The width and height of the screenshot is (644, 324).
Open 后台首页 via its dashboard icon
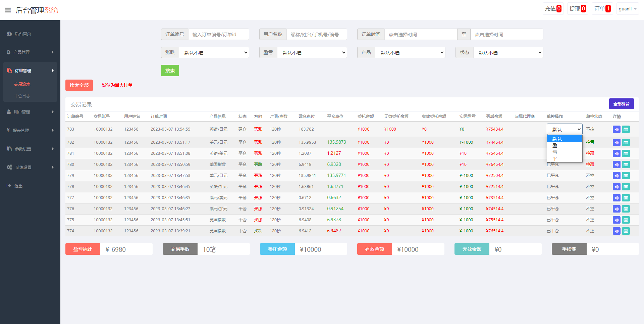(9, 34)
